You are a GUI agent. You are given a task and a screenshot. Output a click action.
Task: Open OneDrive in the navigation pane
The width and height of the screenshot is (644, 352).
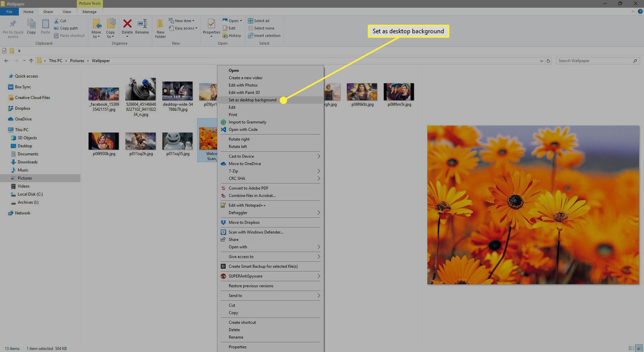coord(23,119)
